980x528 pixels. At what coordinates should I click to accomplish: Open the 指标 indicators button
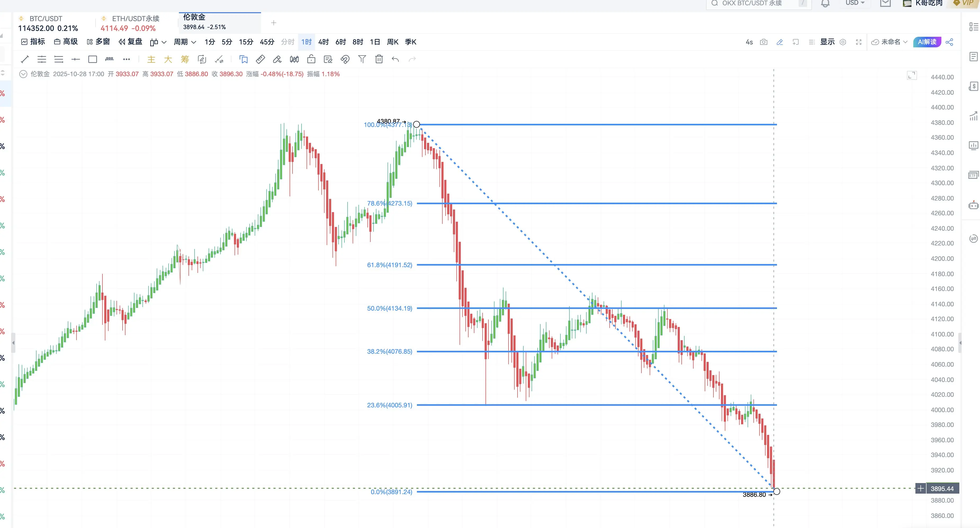(x=33, y=42)
